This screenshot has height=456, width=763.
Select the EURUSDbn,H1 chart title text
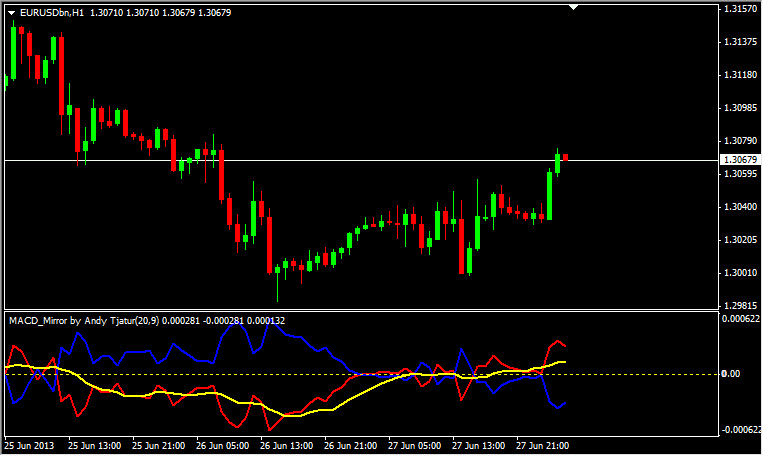[52, 13]
